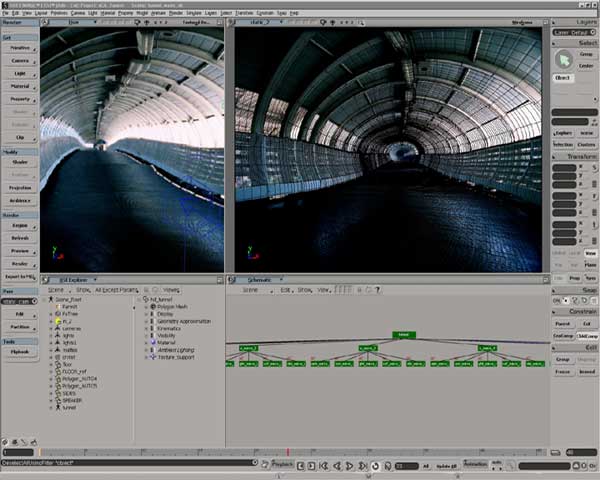Open the Primitive dropdown in Get panel

coord(20,46)
